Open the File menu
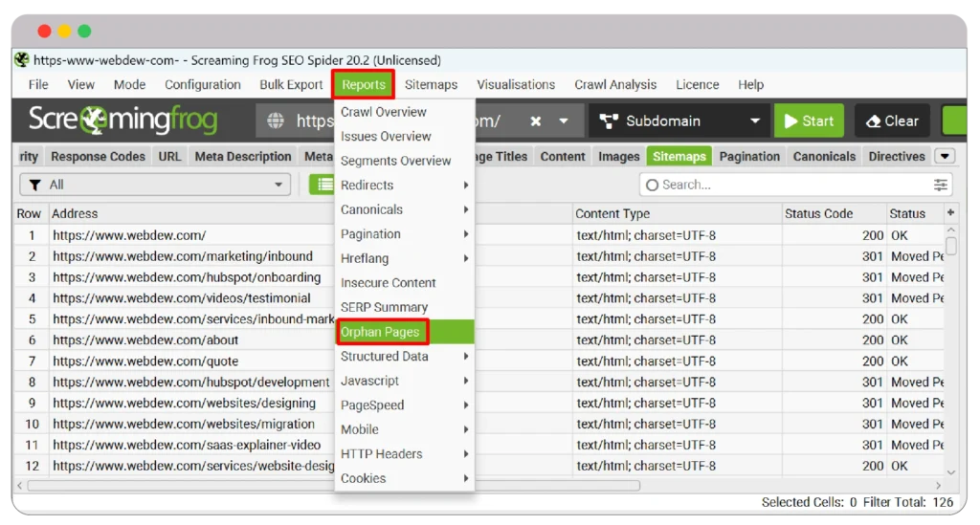Viewport: 980px width, 525px height. pos(38,84)
